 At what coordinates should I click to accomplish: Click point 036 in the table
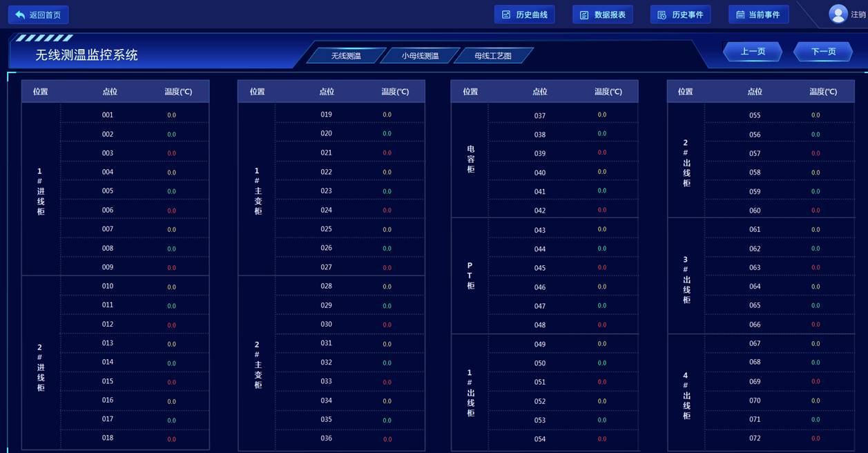tap(327, 438)
